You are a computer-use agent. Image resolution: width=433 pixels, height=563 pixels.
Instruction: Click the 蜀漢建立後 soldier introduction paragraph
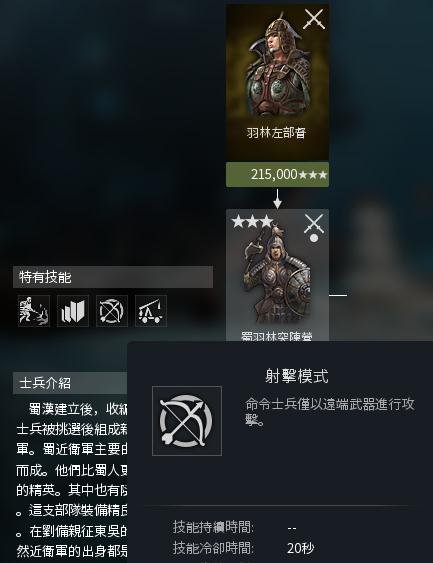click(72, 480)
